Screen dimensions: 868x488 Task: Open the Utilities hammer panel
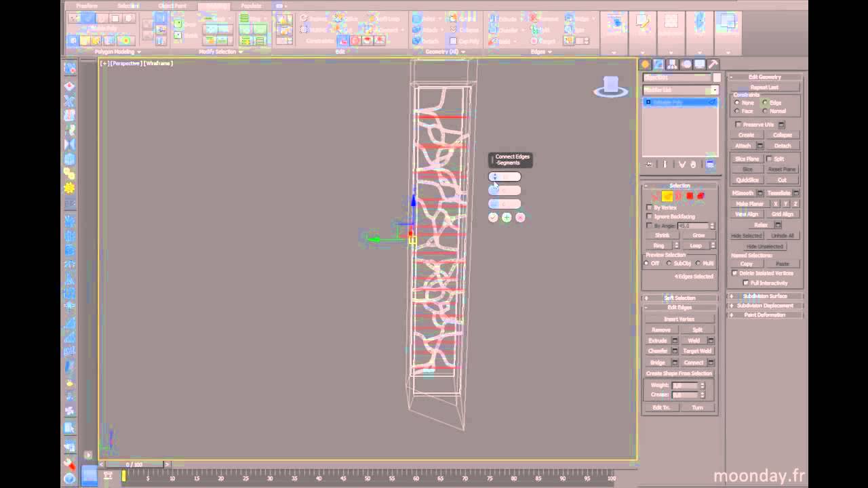click(x=713, y=64)
